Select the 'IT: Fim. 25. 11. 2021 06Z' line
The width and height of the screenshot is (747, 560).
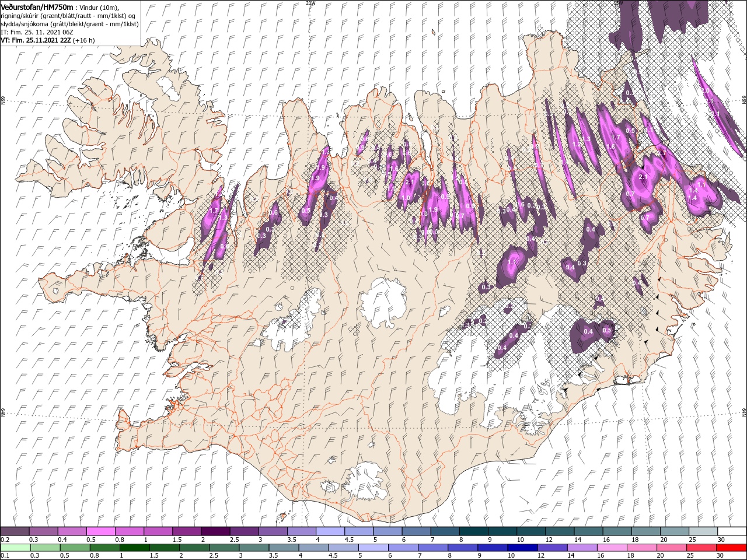pos(38,32)
